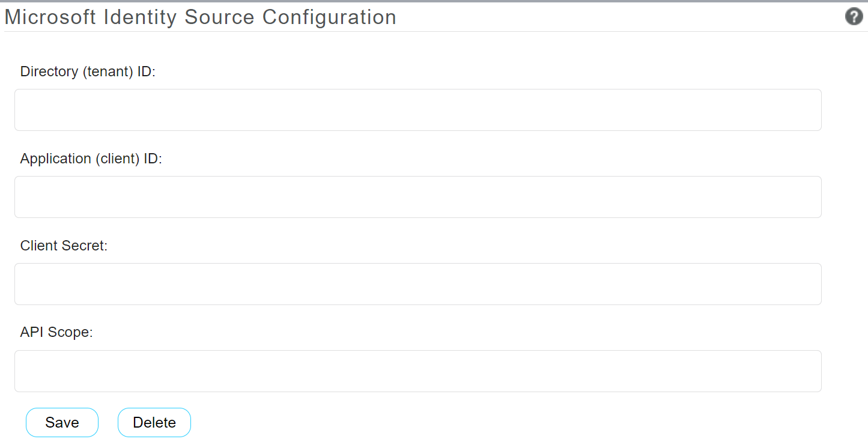This screenshot has height=445, width=868.
Task: Select the Client Secret input field
Action: coord(417,284)
